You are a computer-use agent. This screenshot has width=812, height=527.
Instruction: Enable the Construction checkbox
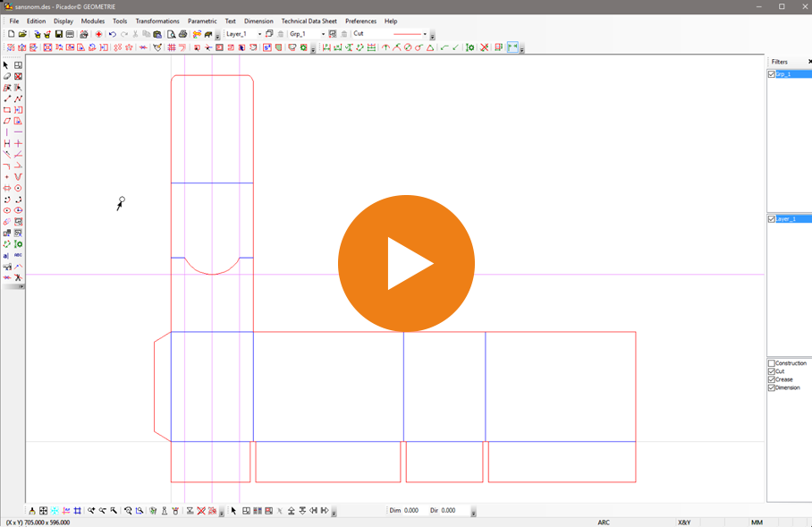click(772, 363)
